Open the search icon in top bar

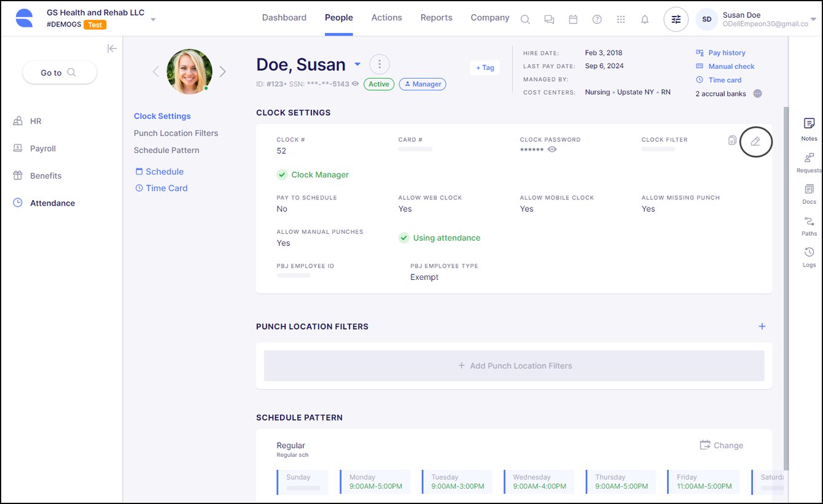(x=525, y=19)
